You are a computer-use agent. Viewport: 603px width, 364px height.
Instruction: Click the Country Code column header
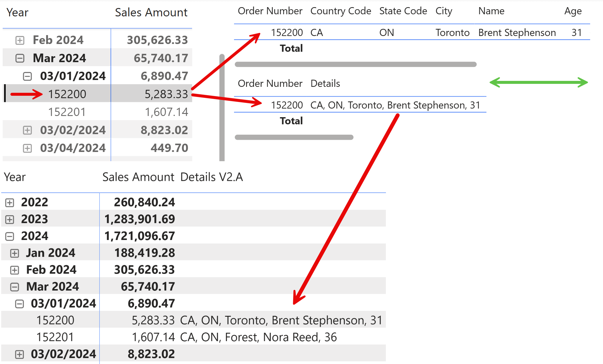click(340, 11)
